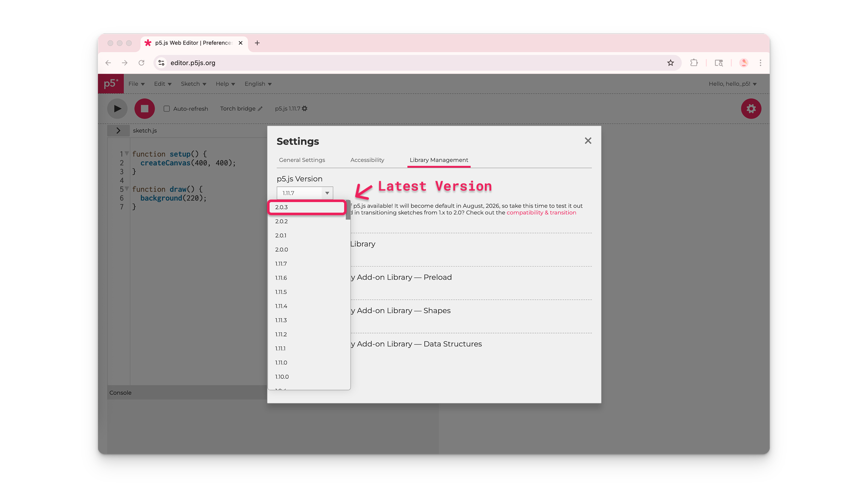The image size is (868, 488).
Task: Click Add-on Library — Shapes heading
Action: click(401, 311)
